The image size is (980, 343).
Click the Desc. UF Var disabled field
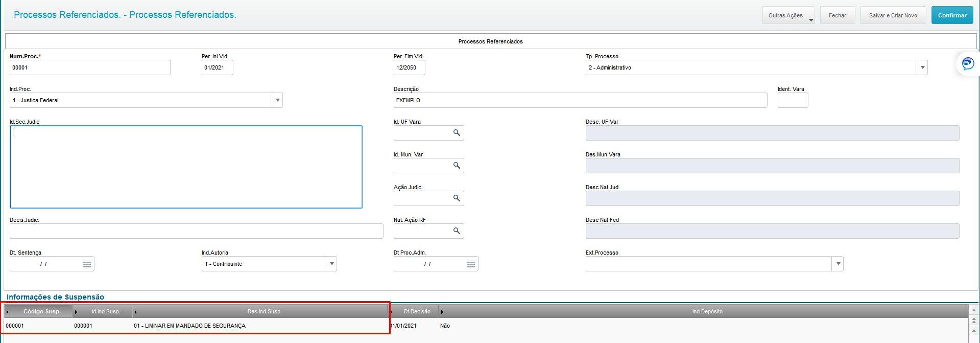[772, 133]
